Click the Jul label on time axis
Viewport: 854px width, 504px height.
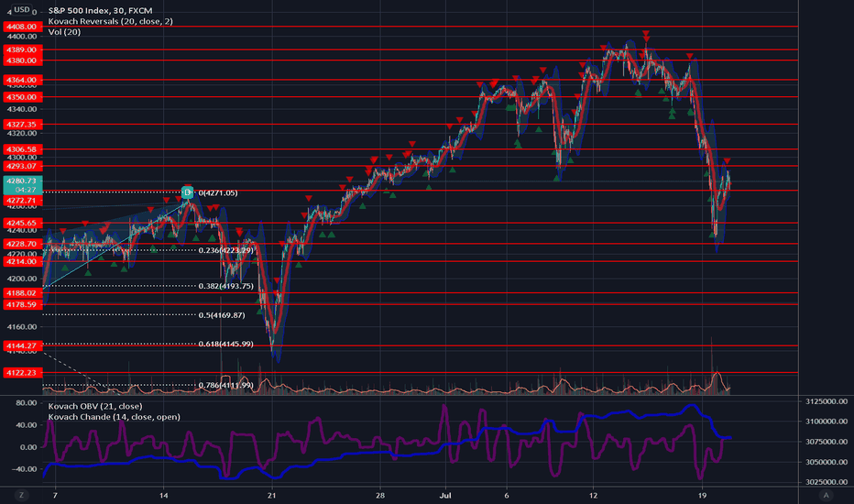(x=445, y=495)
